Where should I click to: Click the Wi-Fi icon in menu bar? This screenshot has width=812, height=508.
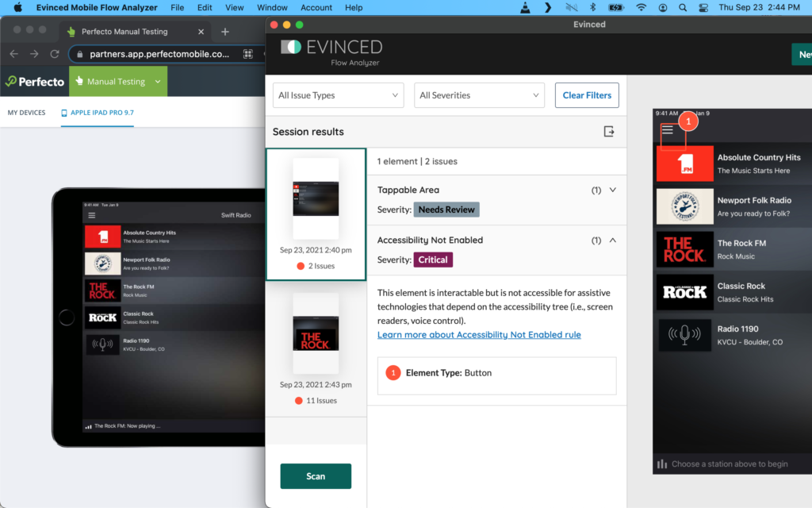pos(641,7)
